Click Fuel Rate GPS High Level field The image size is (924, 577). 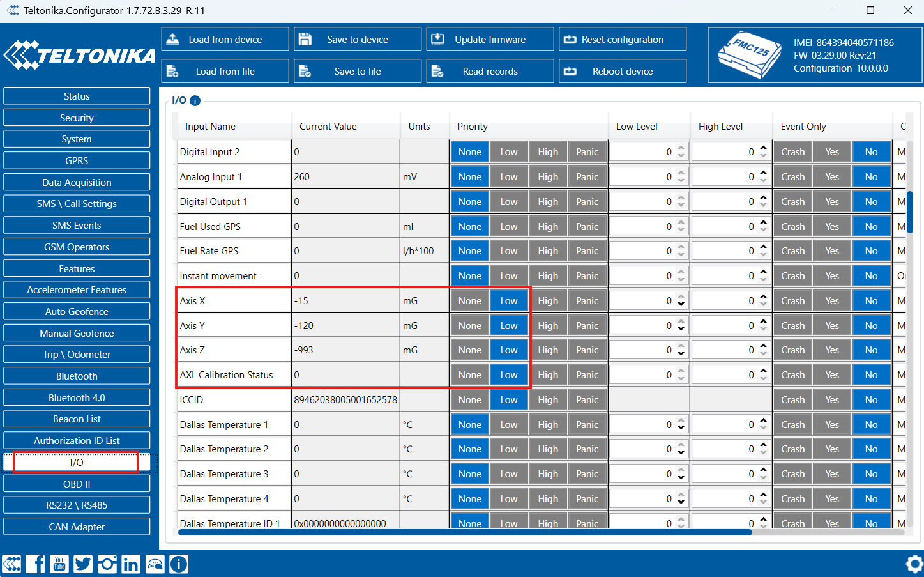coord(731,251)
